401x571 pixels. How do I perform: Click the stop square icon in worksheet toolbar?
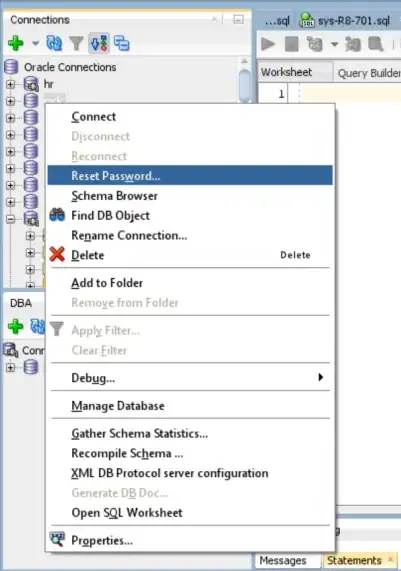[x=291, y=44]
